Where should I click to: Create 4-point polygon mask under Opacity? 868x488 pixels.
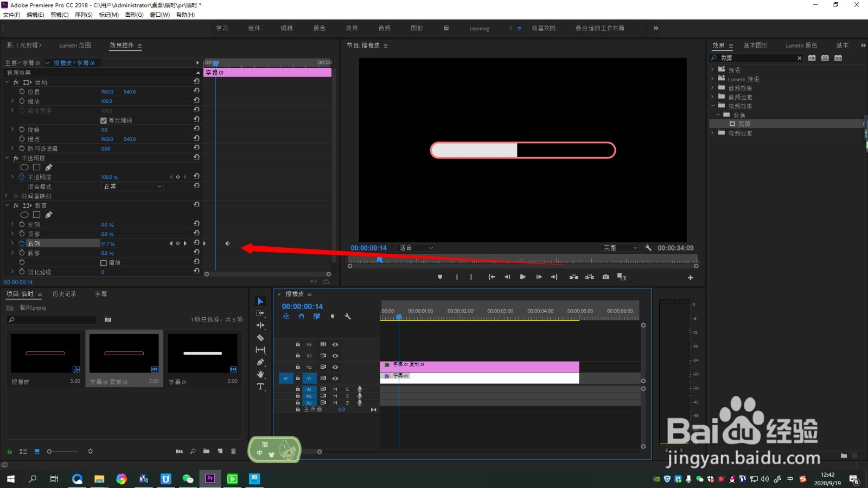[37, 168]
